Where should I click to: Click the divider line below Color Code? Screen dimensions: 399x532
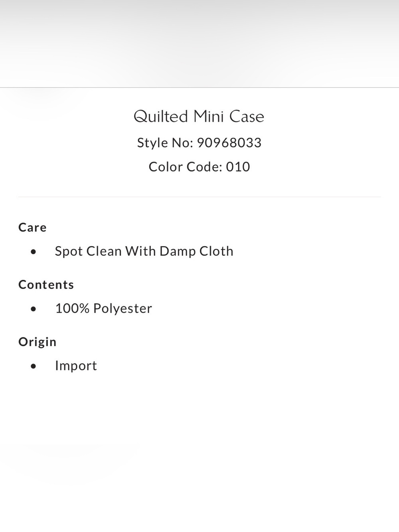(199, 197)
